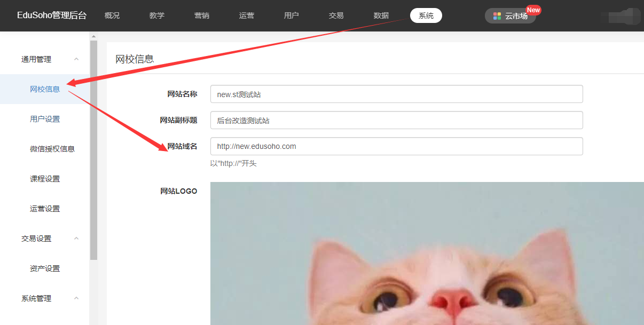Open 课程设置 in the sidebar
The image size is (644, 325).
click(x=45, y=179)
